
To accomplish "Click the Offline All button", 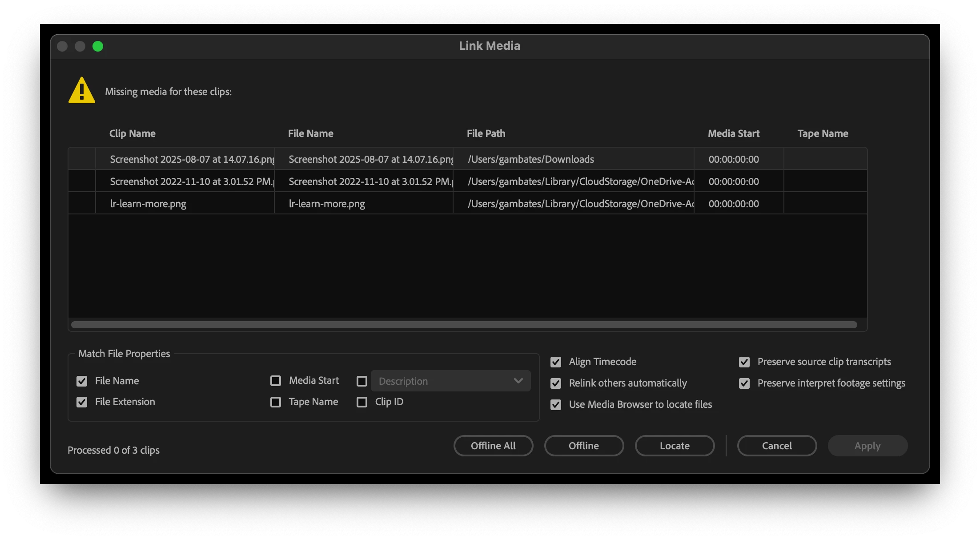I will [493, 446].
